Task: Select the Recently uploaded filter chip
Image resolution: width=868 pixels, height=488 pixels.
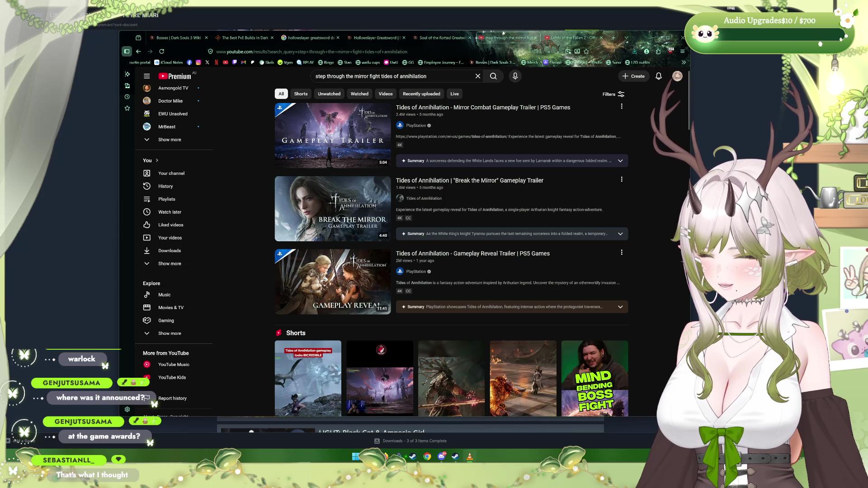Action: [421, 94]
